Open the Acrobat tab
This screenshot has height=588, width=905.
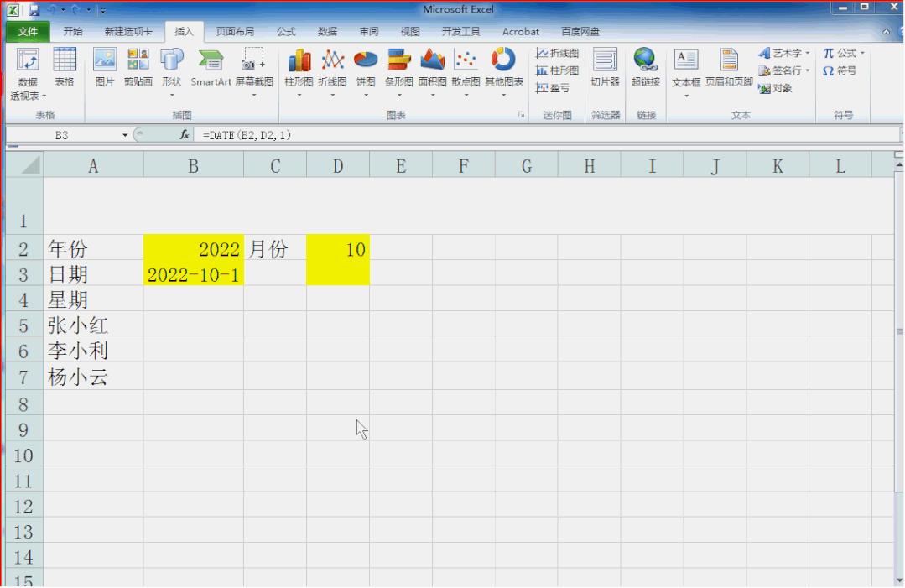pos(521,32)
